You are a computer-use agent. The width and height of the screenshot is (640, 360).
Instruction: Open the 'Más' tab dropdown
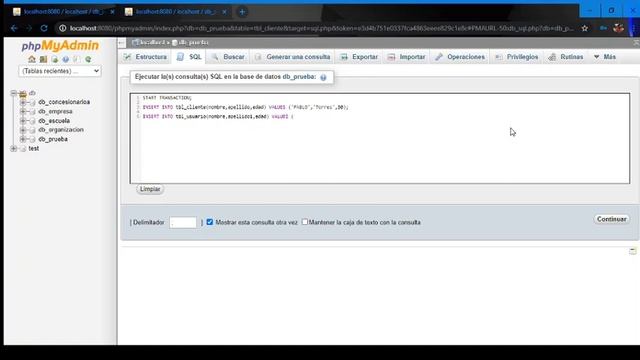[x=604, y=57]
